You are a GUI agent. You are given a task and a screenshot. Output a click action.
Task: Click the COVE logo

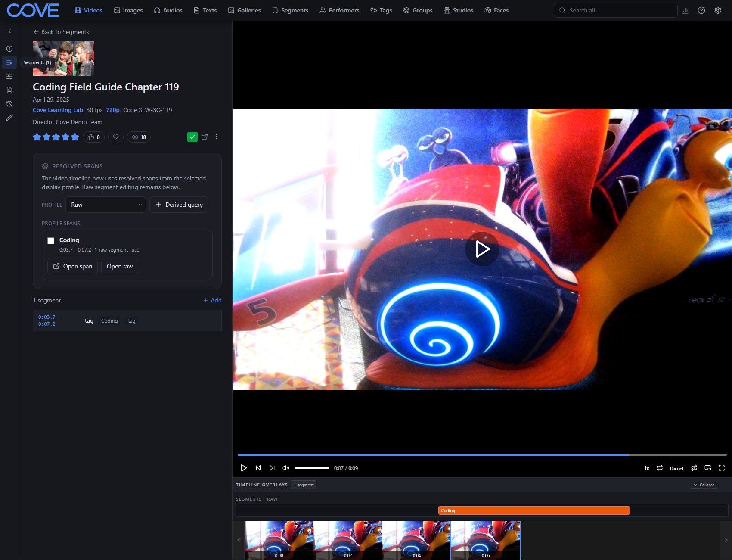click(x=33, y=10)
